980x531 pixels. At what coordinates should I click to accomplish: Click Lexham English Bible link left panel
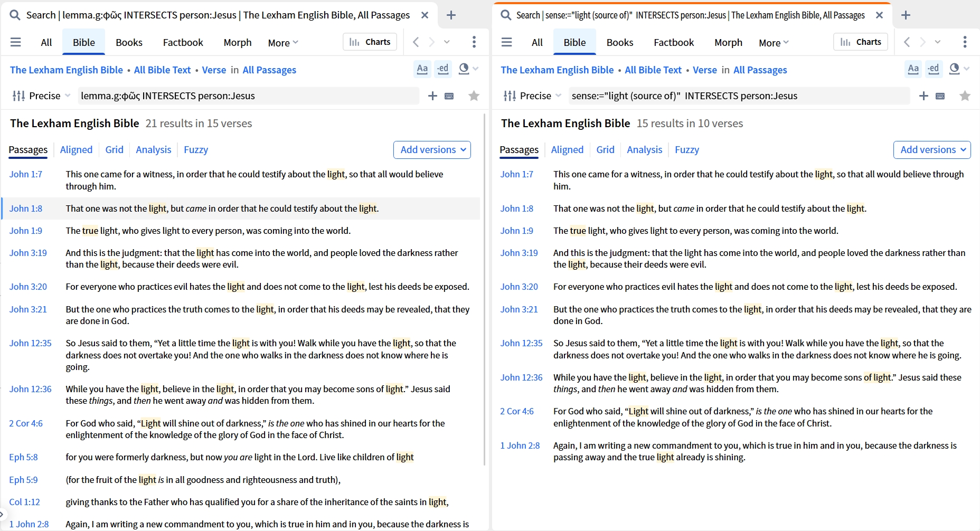tap(67, 70)
